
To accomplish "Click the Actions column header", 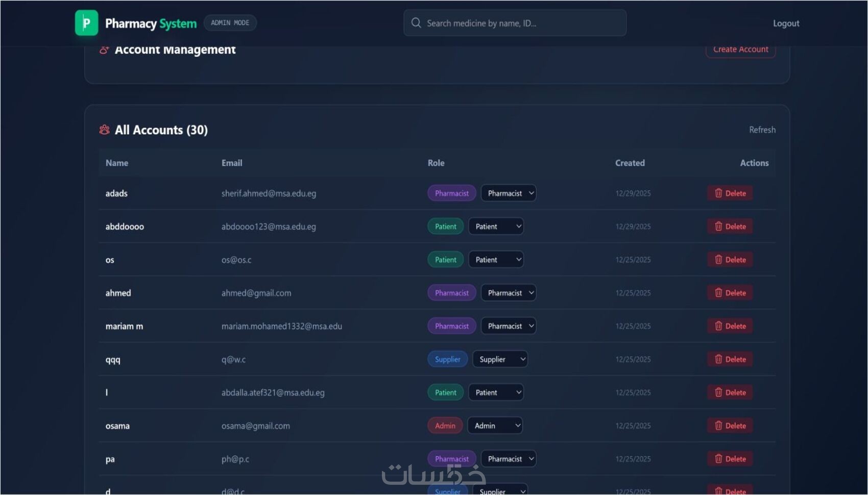I will [754, 163].
